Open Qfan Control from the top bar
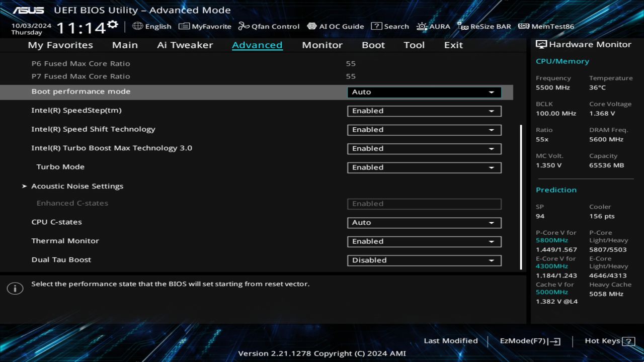Image resolution: width=644 pixels, height=362 pixels. (x=269, y=26)
